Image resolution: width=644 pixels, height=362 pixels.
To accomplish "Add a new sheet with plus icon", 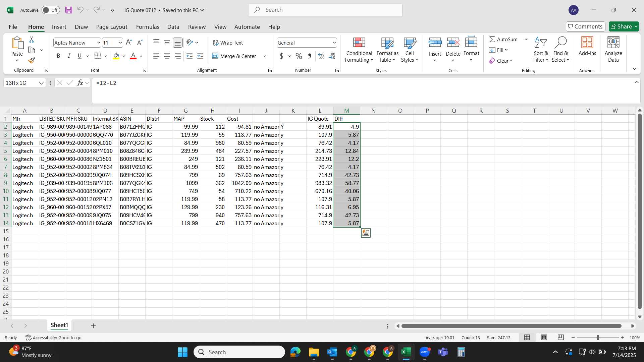I will point(93,326).
